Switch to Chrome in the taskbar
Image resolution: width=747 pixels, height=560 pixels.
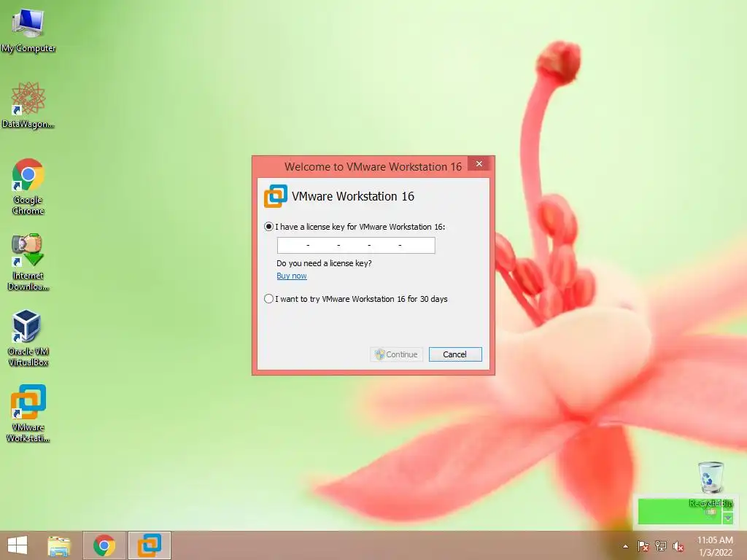(104, 545)
